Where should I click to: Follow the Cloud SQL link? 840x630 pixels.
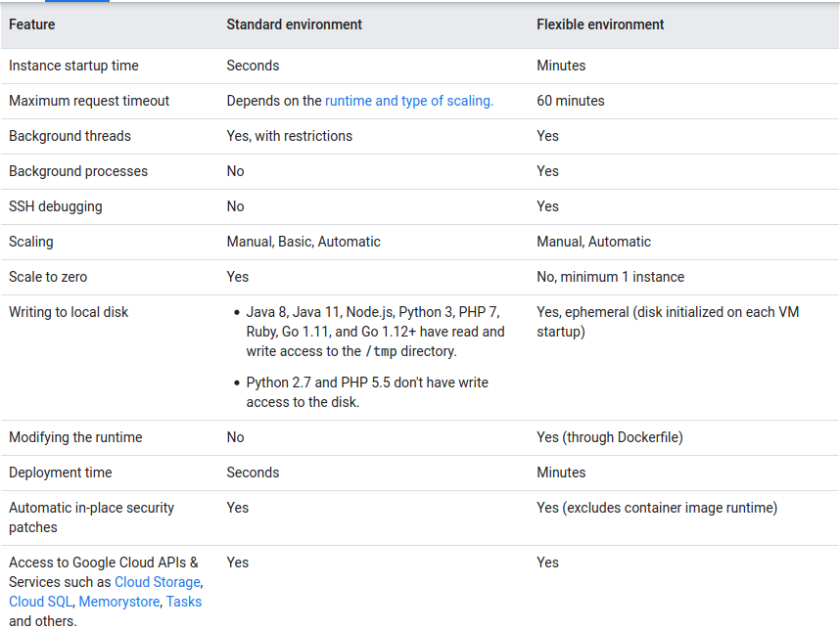coord(39,602)
